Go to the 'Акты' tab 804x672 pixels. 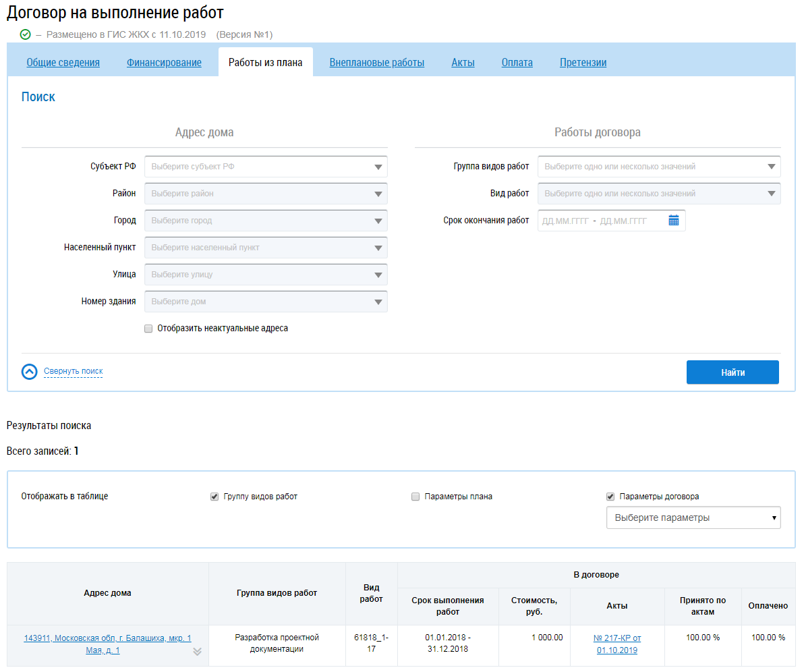pos(463,63)
